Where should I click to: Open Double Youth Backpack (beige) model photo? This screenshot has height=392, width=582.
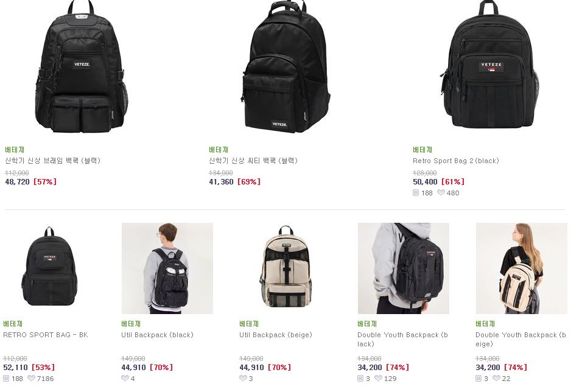click(x=522, y=268)
